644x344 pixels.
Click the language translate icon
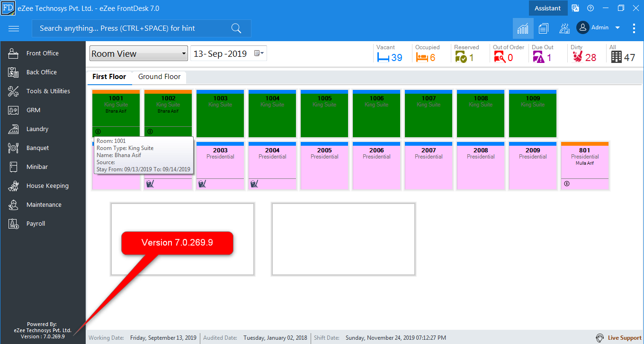pos(575,8)
